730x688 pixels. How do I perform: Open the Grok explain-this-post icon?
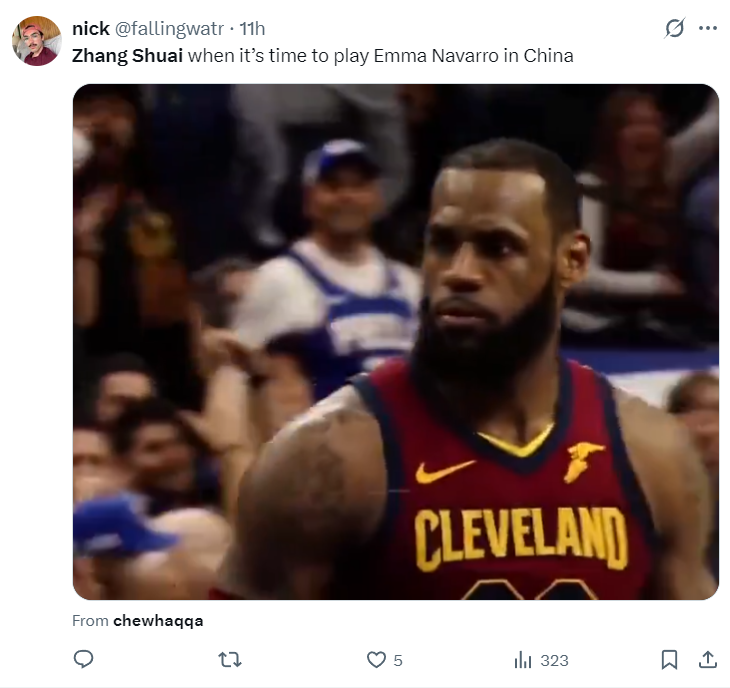click(675, 29)
